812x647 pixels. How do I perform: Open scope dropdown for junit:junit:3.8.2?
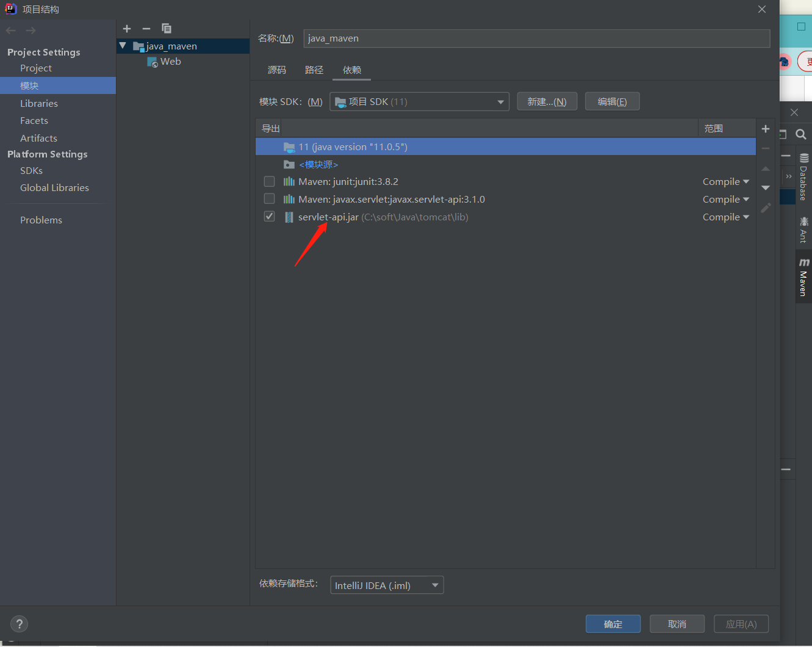(x=726, y=181)
